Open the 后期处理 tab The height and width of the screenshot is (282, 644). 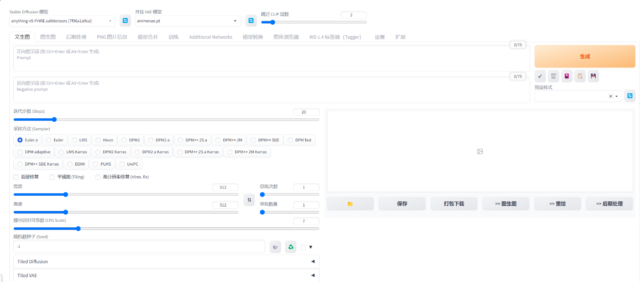click(76, 37)
